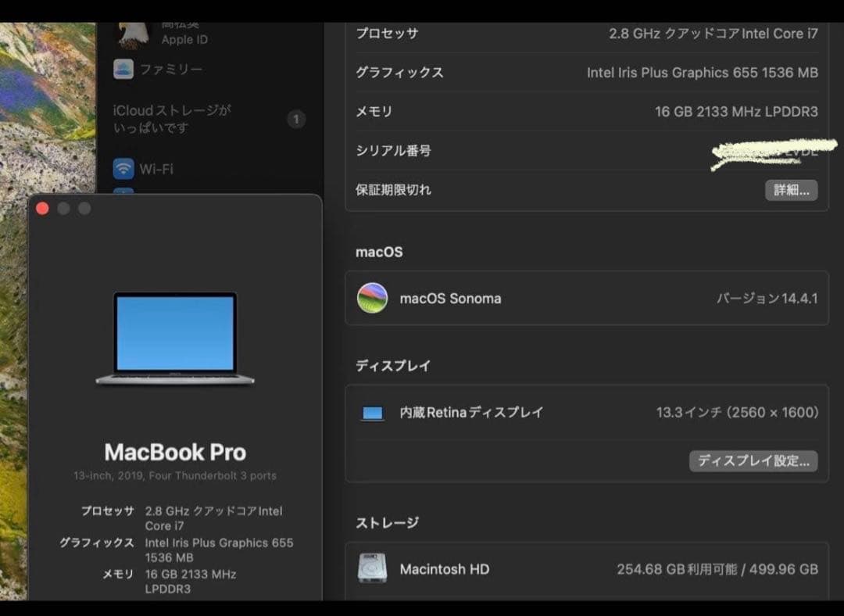Click the グラフィックス label in About window
The image size is (844, 616).
(x=97, y=543)
